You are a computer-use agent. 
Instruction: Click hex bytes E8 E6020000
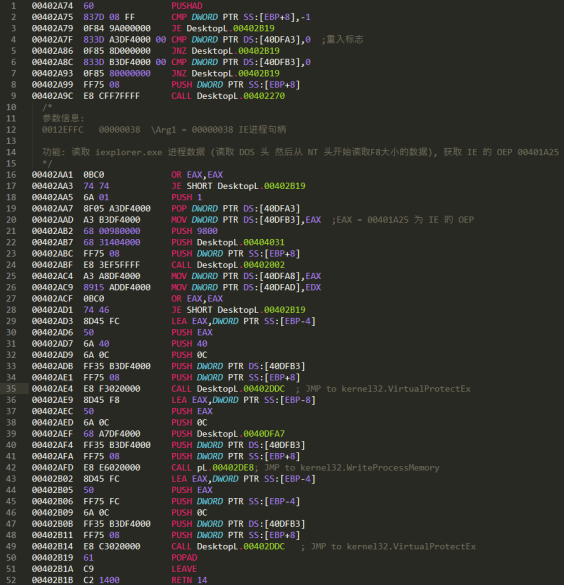point(112,468)
